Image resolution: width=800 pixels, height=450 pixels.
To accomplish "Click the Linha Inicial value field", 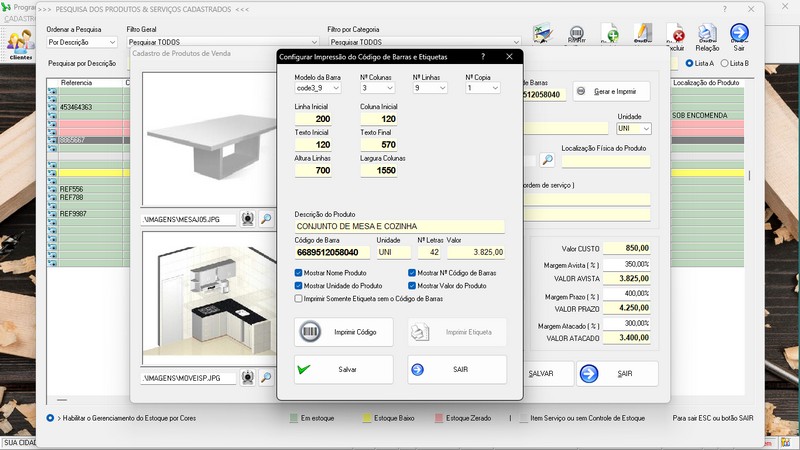I will [315, 119].
